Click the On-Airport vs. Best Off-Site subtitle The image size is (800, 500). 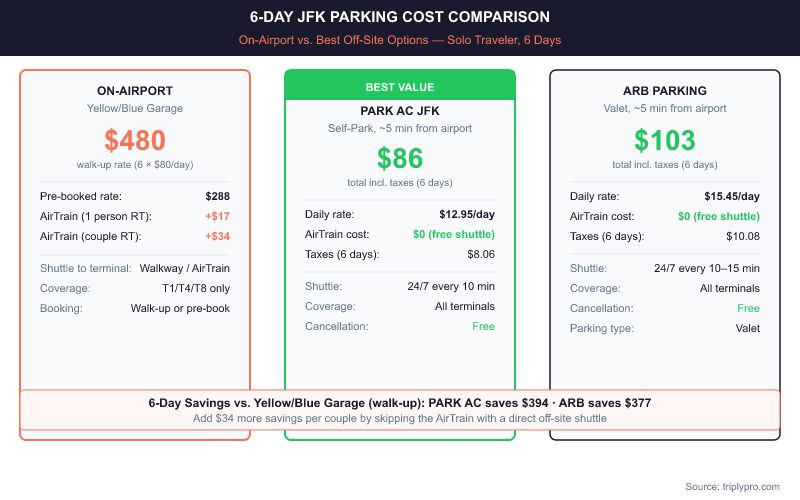[x=400, y=41]
